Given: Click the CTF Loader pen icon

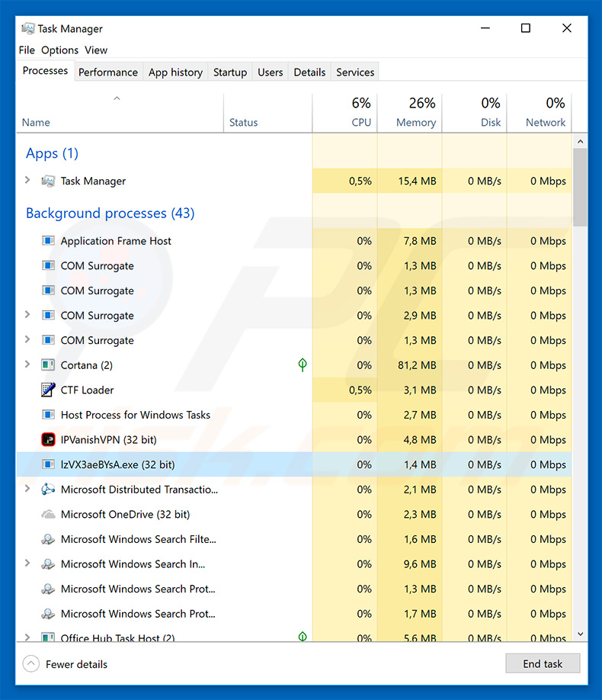Looking at the screenshot, I should 48,390.
